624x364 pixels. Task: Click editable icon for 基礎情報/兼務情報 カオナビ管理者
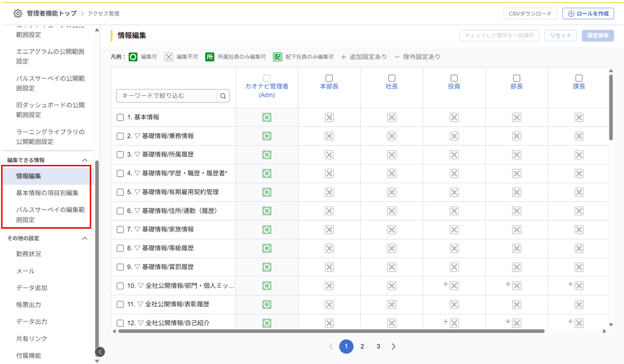pos(267,136)
